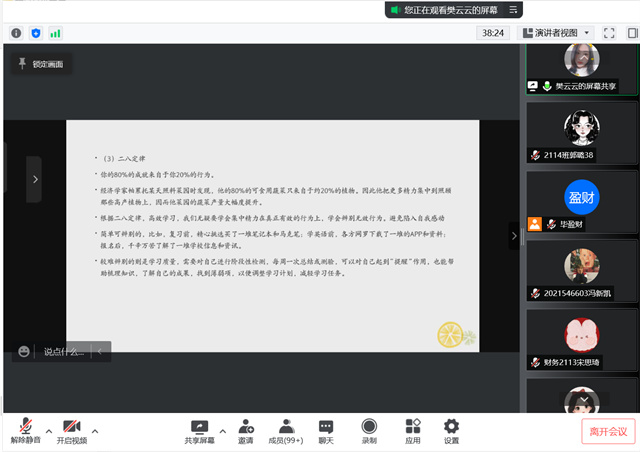Open share options arrow beside 共享屏幕
This screenshot has height=452, width=640.
click(x=222, y=431)
